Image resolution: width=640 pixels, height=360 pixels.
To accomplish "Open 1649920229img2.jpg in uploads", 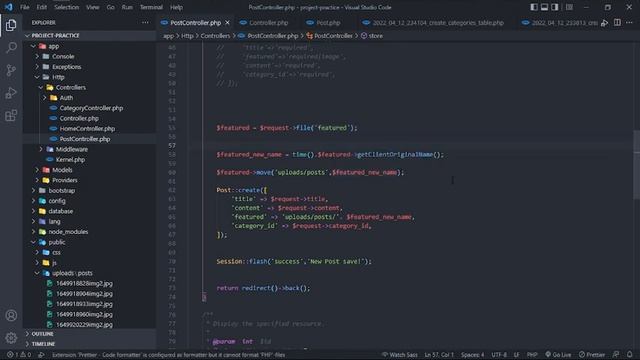I will point(84,324).
